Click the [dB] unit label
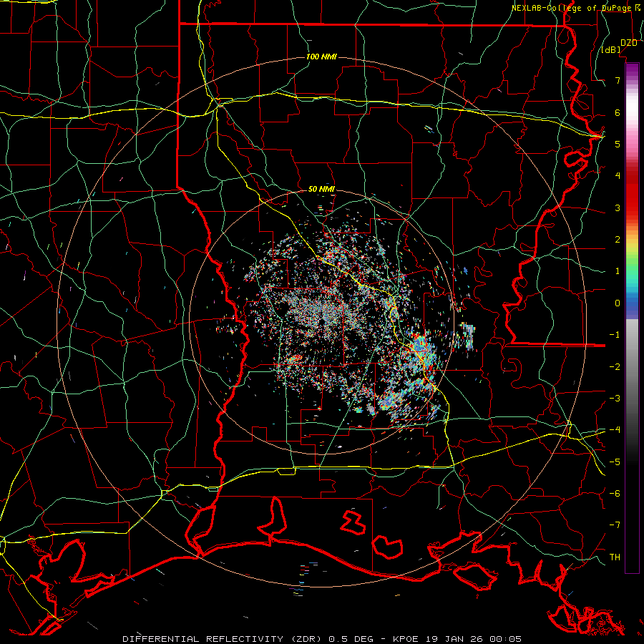 (x=611, y=50)
